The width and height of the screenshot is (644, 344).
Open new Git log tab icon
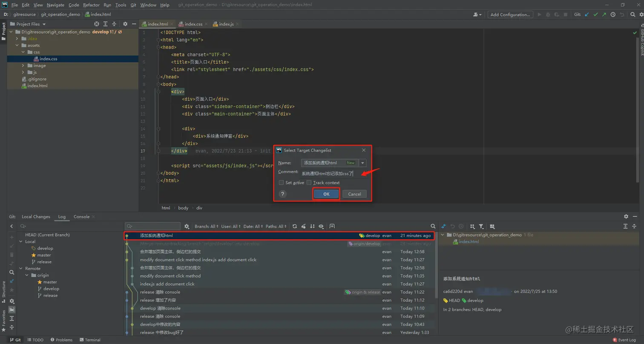coord(332,226)
